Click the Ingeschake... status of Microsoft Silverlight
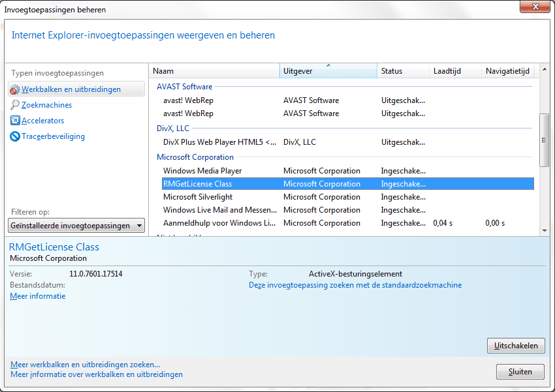Screen dimensions: 555x392 click(x=403, y=197)
